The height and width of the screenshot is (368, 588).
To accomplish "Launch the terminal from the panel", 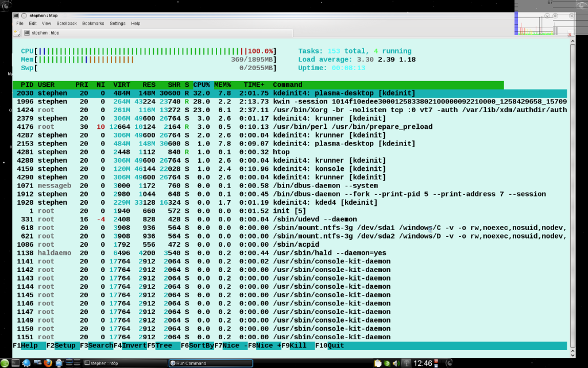I will 16,363.
